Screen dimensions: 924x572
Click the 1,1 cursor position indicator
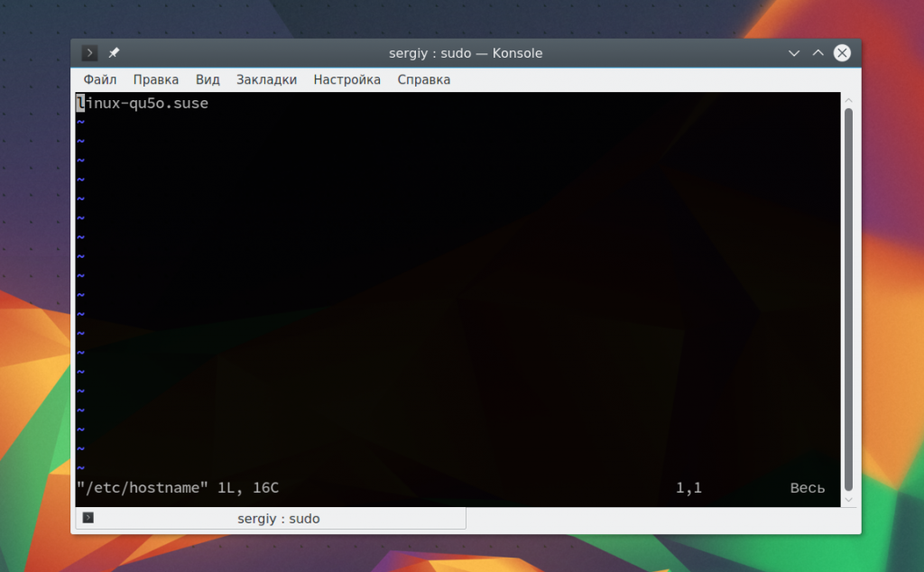point(688,488)
